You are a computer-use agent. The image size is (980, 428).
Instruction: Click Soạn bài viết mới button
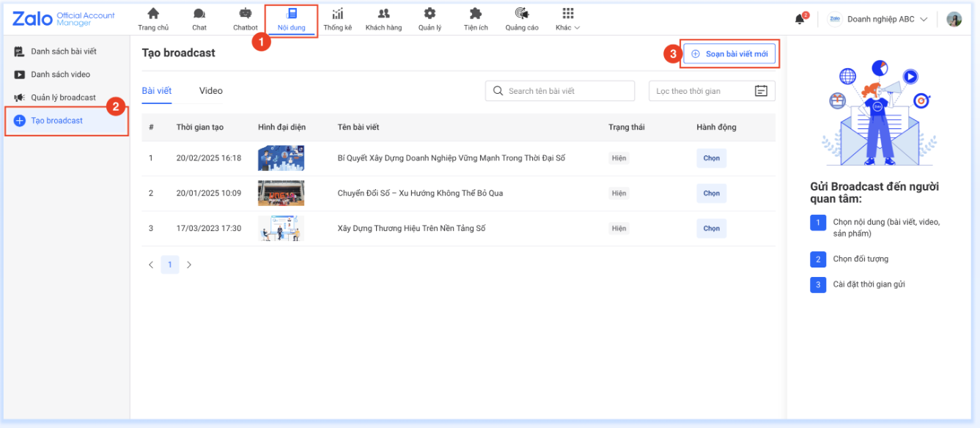pos(729,53)
